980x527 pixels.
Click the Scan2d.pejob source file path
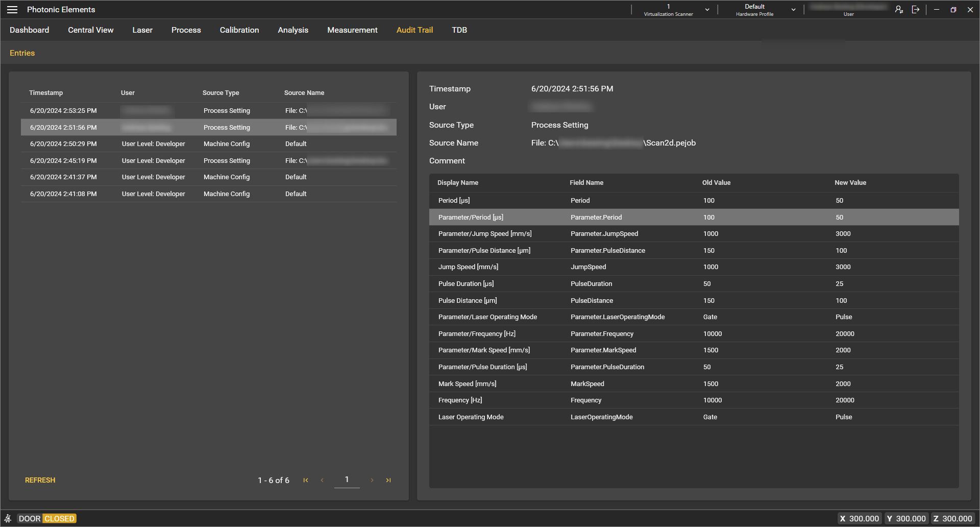pyautogui.click(x=614, y=143)
